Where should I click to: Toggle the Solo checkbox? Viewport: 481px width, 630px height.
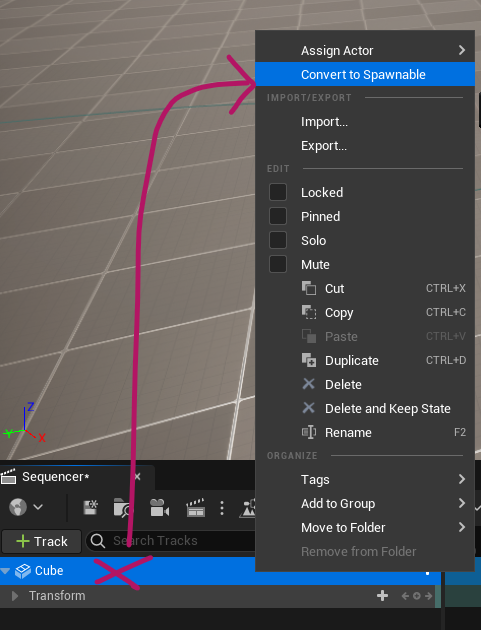[278, 240]
